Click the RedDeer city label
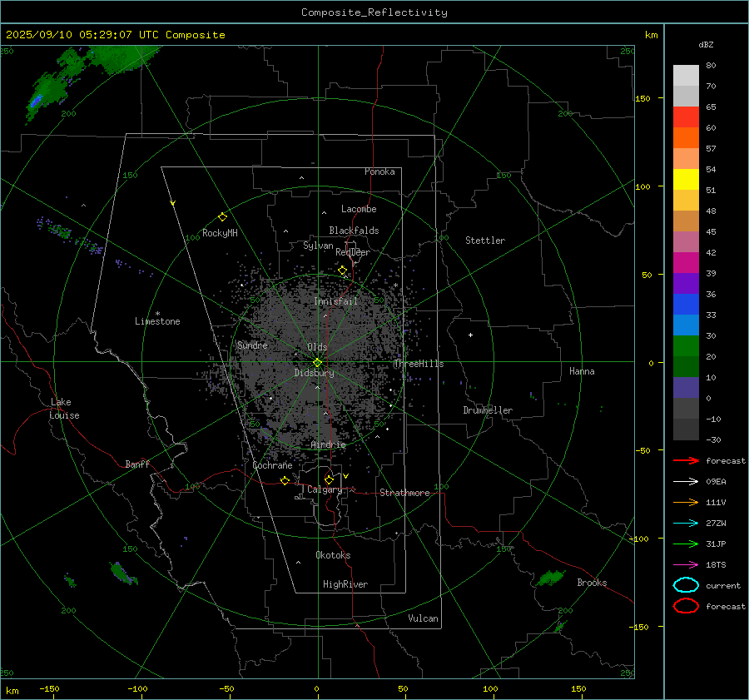Image resolution: width=749 pixels, height=700 pixels. (353, 252)
